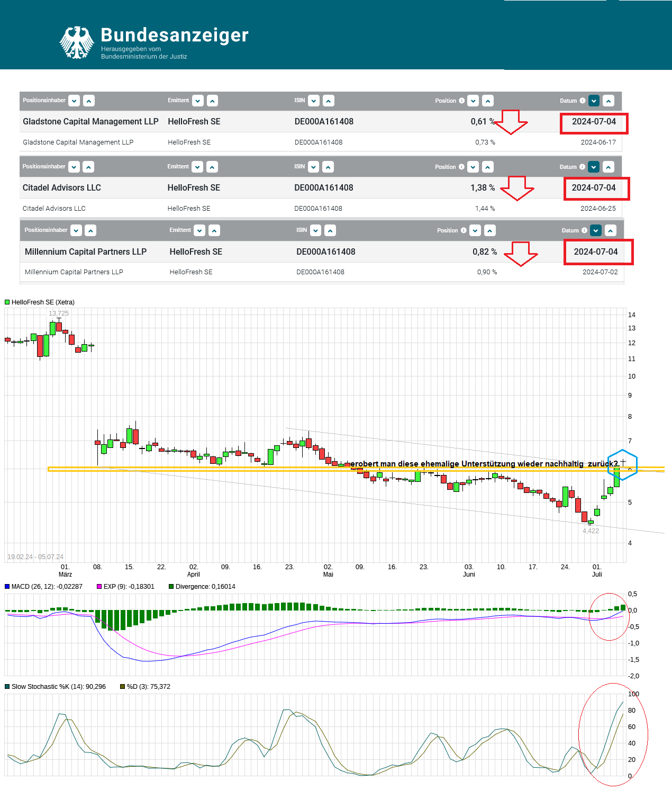Sort Positionsinhaber descending in Gladstone table
This screenshot has width=672, height=790.
pyautogui.click(x=75, y=101)
